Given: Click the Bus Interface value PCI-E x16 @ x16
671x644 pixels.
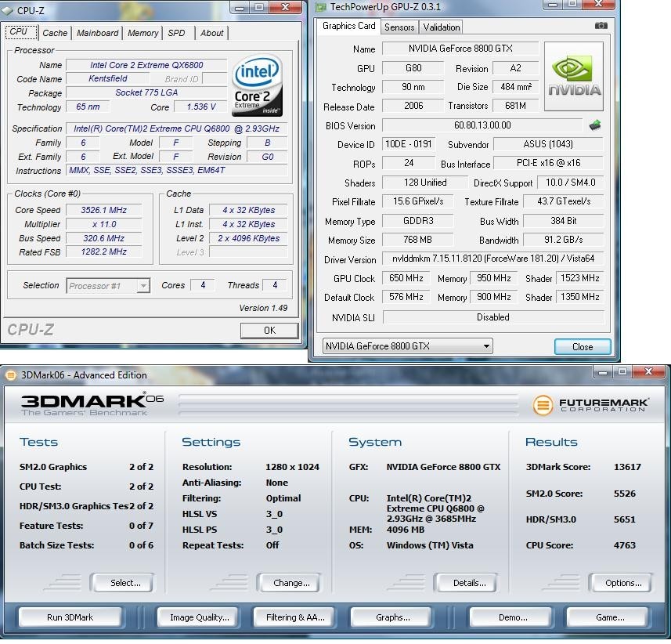Looking at the screenshot, I should tap(548, 163).
